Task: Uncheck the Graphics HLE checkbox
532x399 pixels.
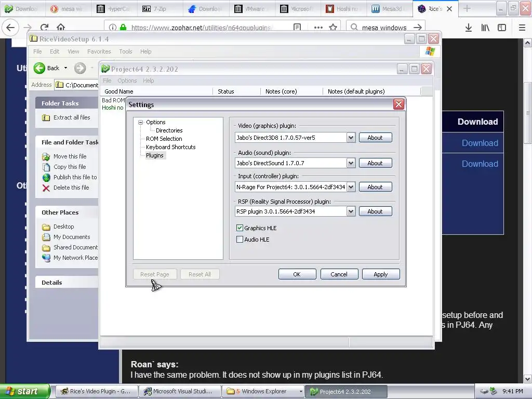Action: click(240, 228)
